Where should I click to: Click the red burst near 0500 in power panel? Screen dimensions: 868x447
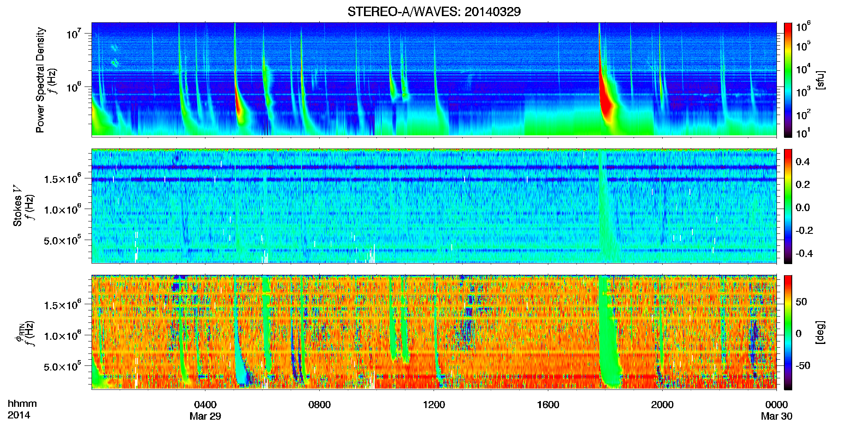(x=239, y=103)
